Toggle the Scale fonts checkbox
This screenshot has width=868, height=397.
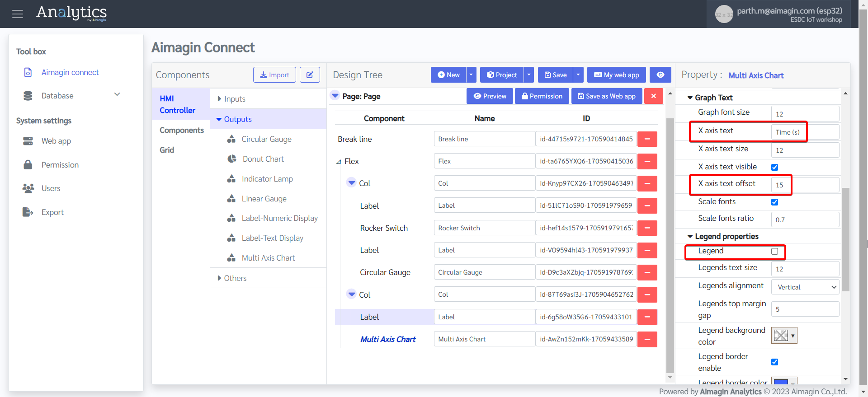(774, 202)
